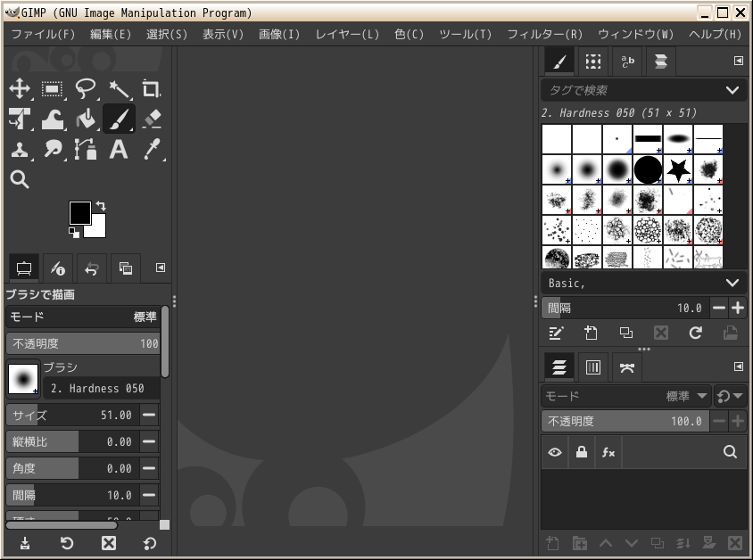The image size is (753, 560).
Task: Select the Crop tool
Action: click(151, 88)
